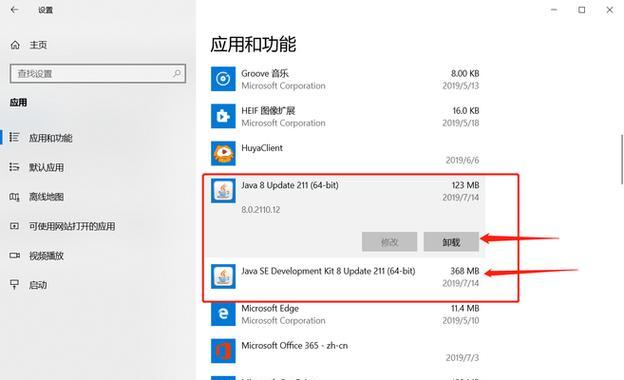Click the 应用 section label in sidebar
This screenshot has width=624, height=380.
[18, 102]
